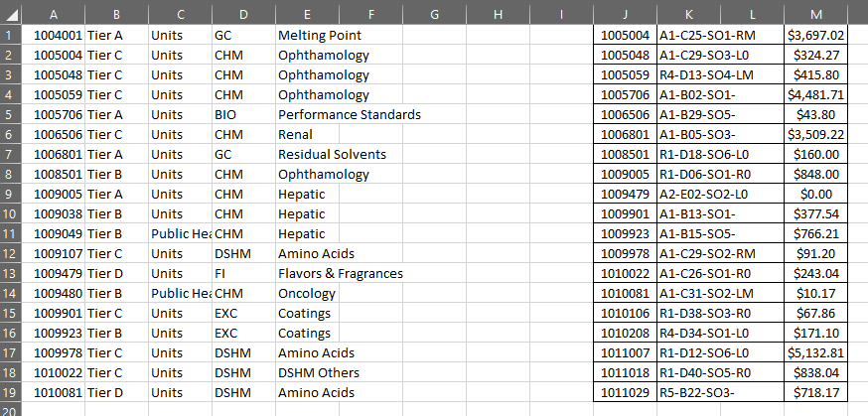Click FI cell in column D
This screenshot has width=868, height=416.
[243, 273]
